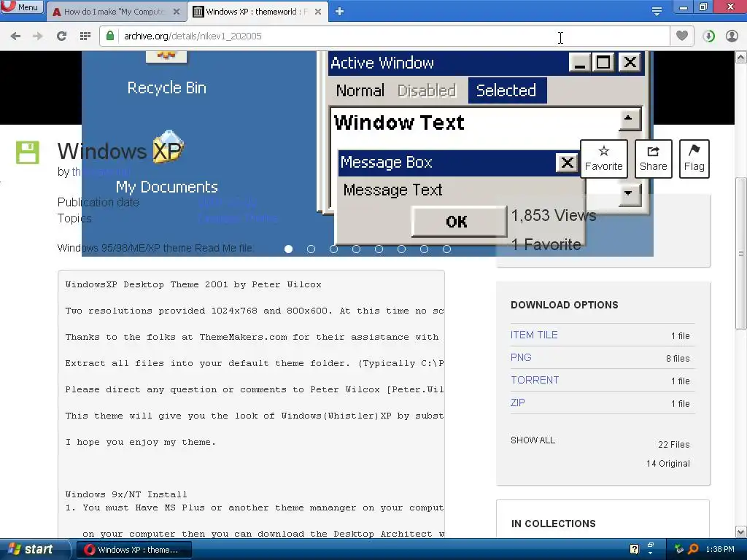747x560 pixels.
Task: Switch to 'Windows XP : themeworld' tab
Action: click(x=258, y=12)
